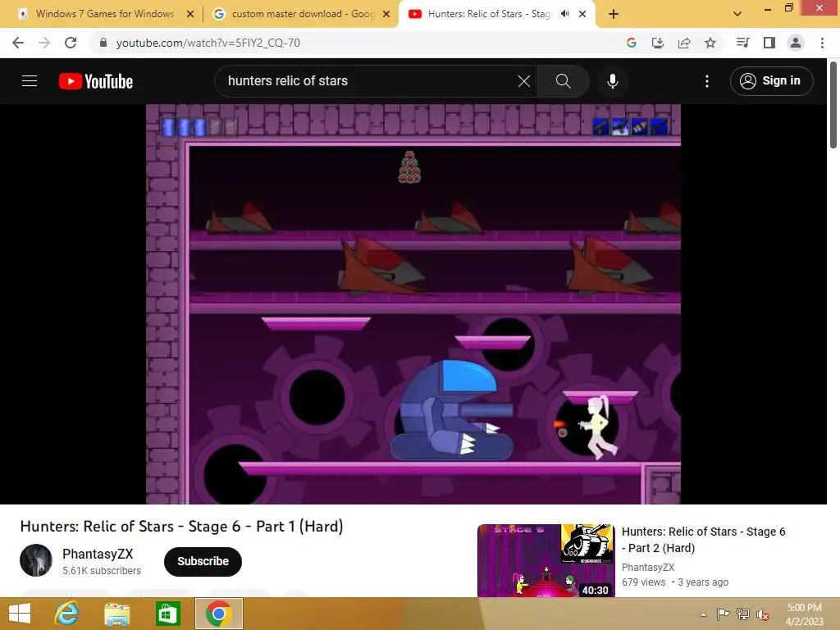This screenshot has height=630, width=840.
Task: Subscribe to PhantasyZX
Action: point(203,561)
